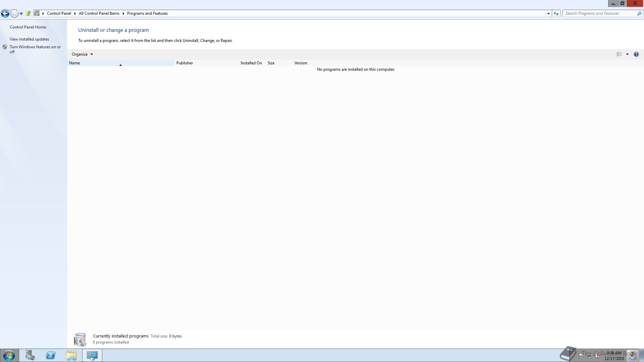Open Windows Explorer from the taskbar
Image resolution: width=644 pixels, height=362 pixels.
[x=71, y=355]
